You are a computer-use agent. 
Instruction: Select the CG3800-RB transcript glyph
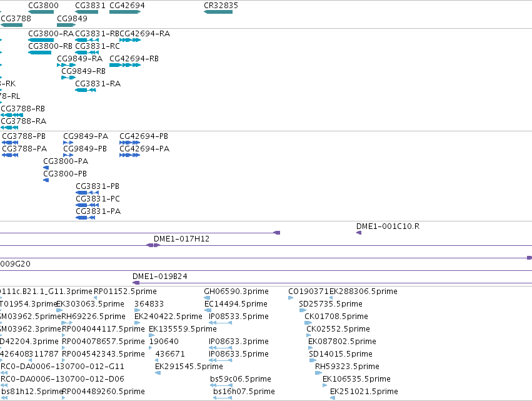pyautogui.click(x=39, y=53)
